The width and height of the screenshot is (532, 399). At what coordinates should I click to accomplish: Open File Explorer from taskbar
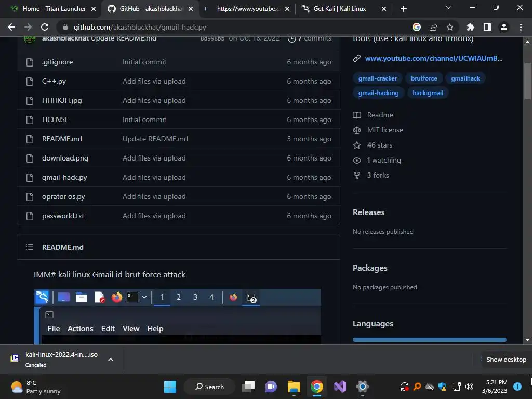(x=294, y=387)
